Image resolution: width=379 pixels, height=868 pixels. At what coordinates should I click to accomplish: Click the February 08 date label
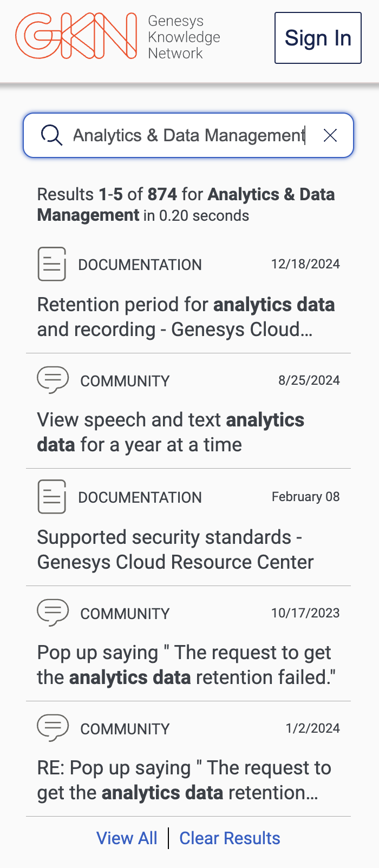pos(305,497)
